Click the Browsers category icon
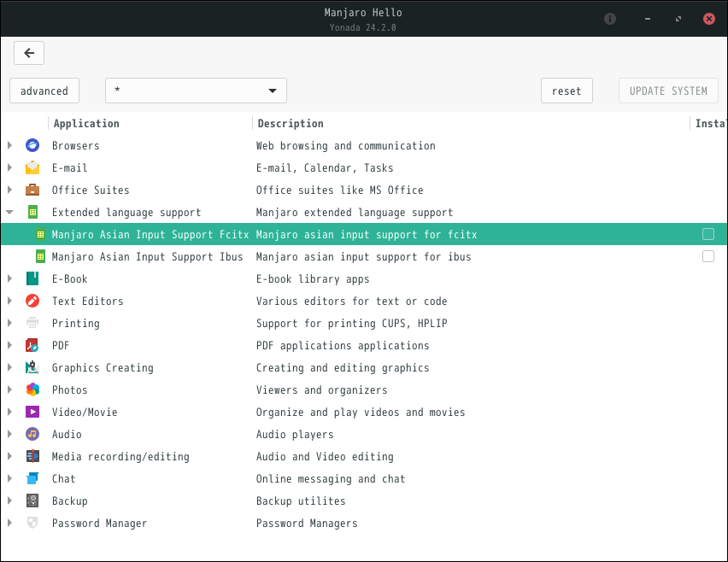Viewport: 728px width, 562px height. tap(32, 145)
